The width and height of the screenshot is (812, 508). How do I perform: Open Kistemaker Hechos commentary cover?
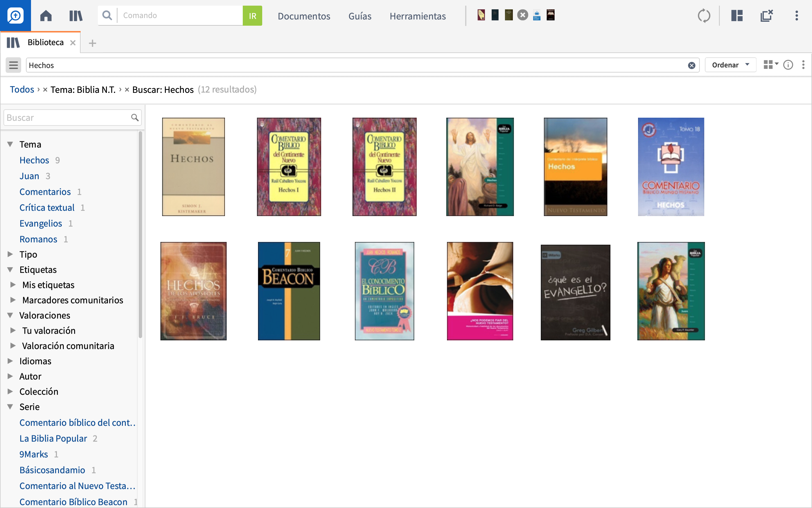point(193,167)
